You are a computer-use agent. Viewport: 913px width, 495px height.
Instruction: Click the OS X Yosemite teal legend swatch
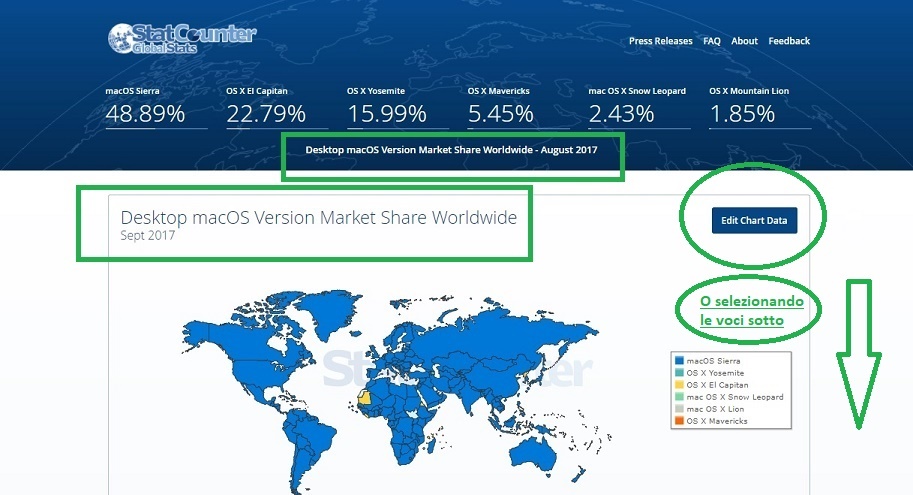click(x=679, y=373)
